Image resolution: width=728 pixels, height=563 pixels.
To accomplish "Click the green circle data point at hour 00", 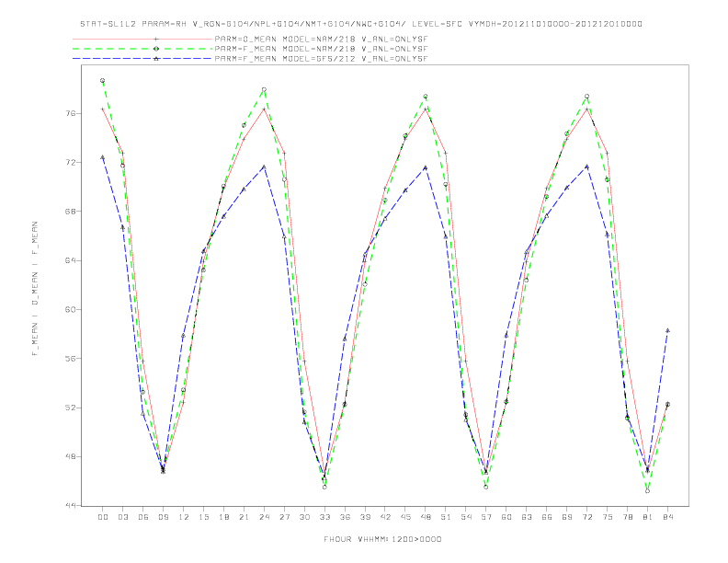I will (x=103, y=80).
